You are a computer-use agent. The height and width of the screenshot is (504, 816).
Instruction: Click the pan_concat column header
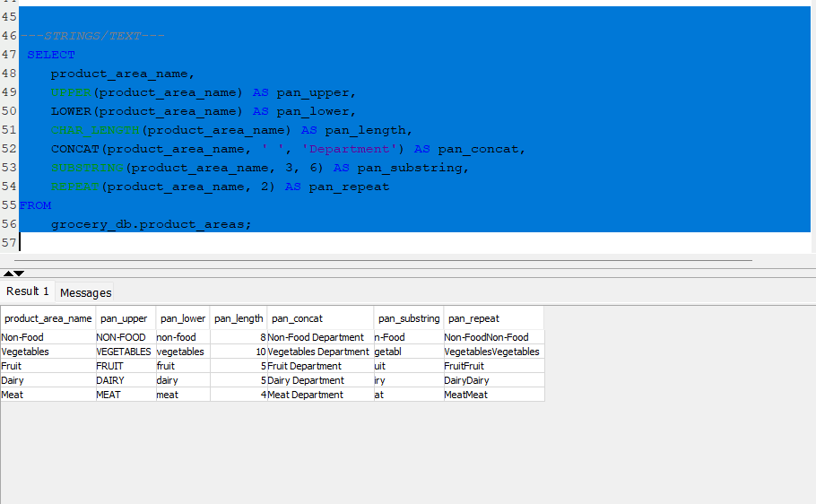pyautogui.click(x=320, y=318)
